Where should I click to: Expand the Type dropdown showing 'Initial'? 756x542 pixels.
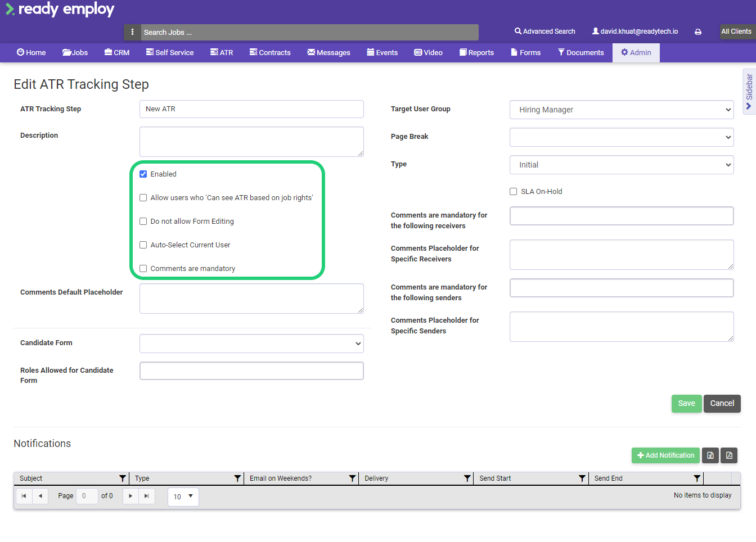coord(621,164)
